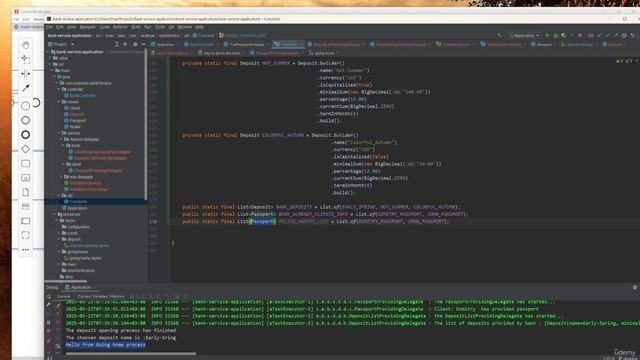The image size is (640, 360).
Task: Open Debug panel settings gear
Action: [x=635, y=287]
